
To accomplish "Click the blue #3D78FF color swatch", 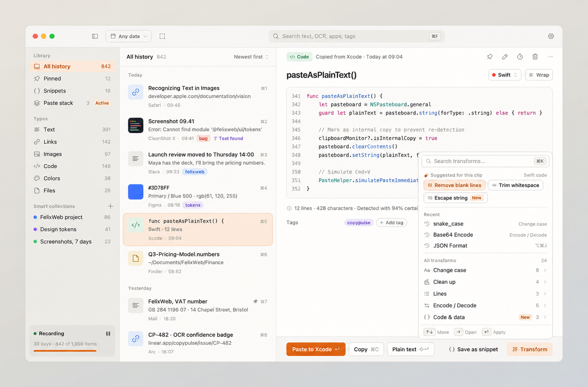I will 136,192.
